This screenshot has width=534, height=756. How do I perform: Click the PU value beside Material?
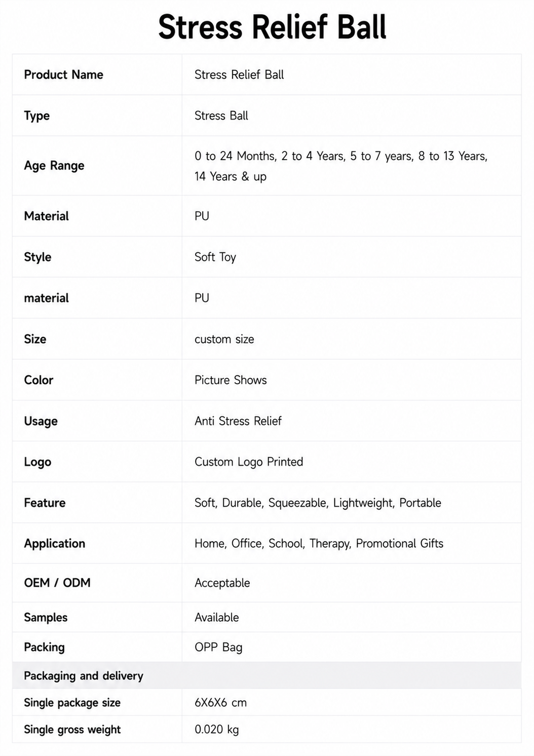pyautogui.click(x=202, y=216)
